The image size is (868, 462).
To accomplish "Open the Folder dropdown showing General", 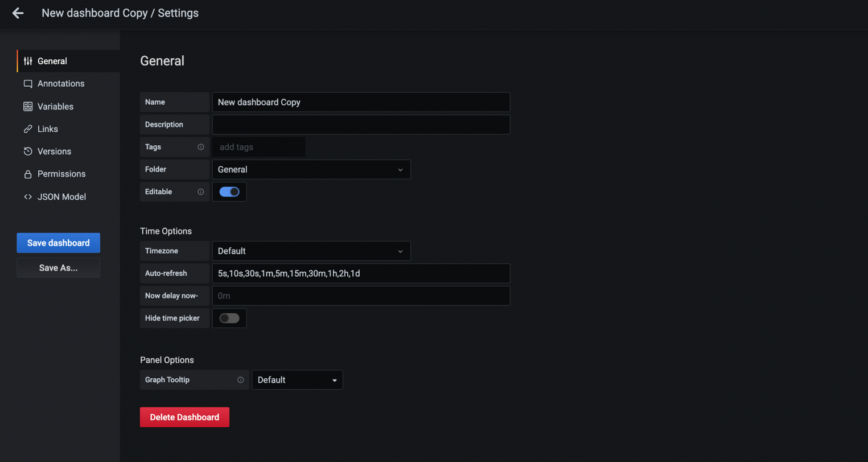I will [x=311, y=170].
